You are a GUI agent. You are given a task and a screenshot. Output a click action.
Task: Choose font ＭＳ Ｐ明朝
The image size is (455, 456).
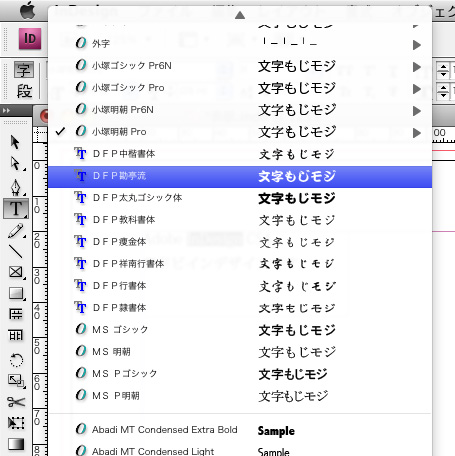tap(240, 396)
